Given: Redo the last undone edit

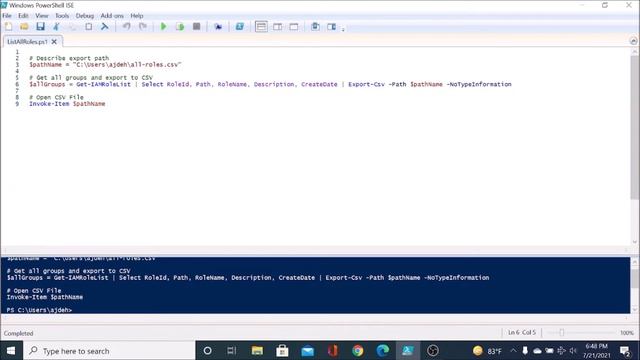Looking at the screenshot, I should [143, 27].
